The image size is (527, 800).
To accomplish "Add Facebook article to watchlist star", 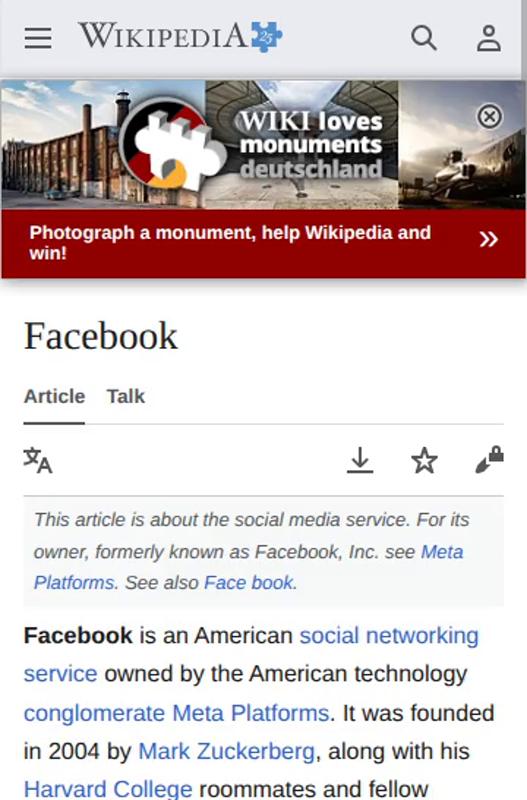I will coord(424,460).
